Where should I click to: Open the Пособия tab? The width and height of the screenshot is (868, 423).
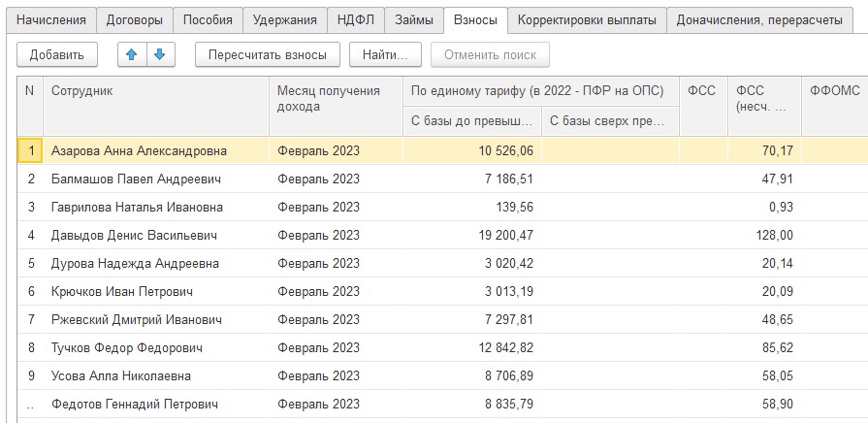pos(208,19)
